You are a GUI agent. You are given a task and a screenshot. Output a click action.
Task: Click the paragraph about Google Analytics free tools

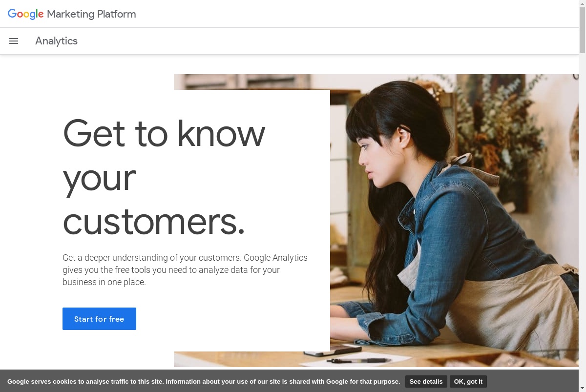(185, 269)
